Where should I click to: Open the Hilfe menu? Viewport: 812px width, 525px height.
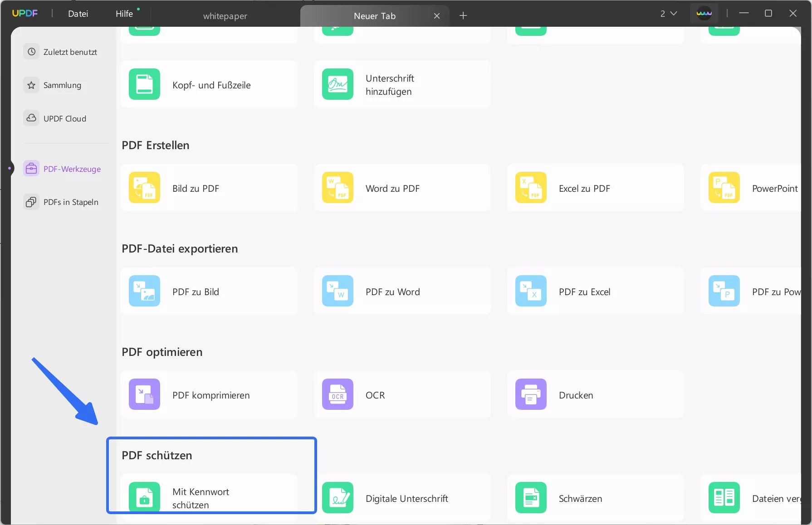tap(124, 14)
